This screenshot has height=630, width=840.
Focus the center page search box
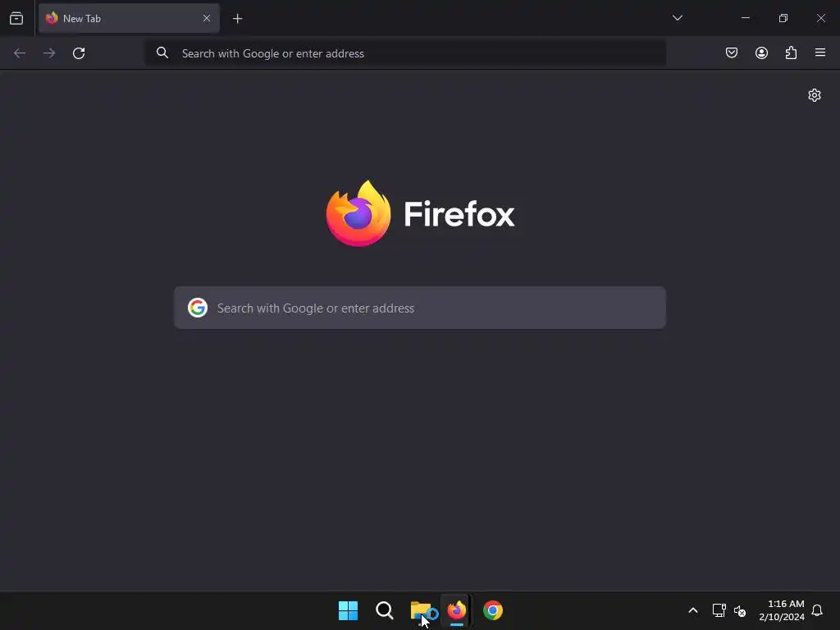[420, 308]
